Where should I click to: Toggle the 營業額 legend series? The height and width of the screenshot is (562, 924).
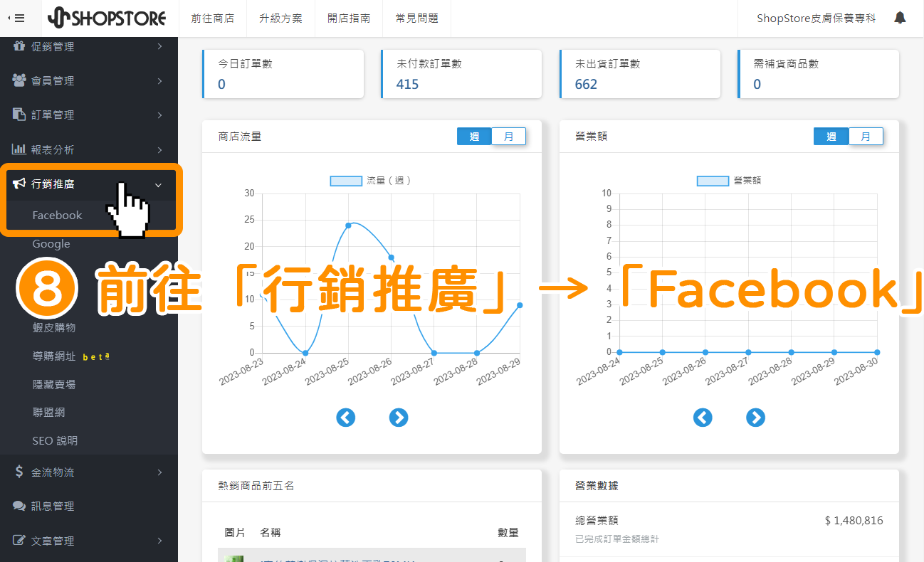(729, 181)
